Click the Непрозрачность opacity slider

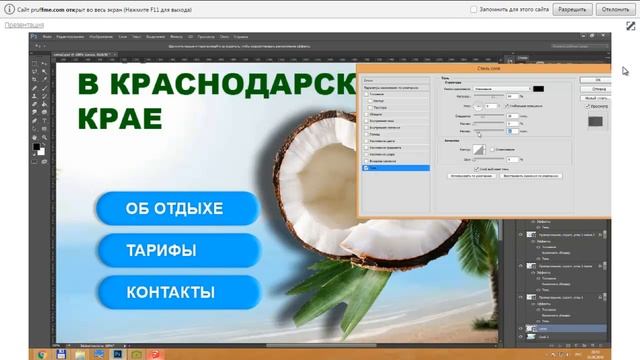[x=489, y=96]
